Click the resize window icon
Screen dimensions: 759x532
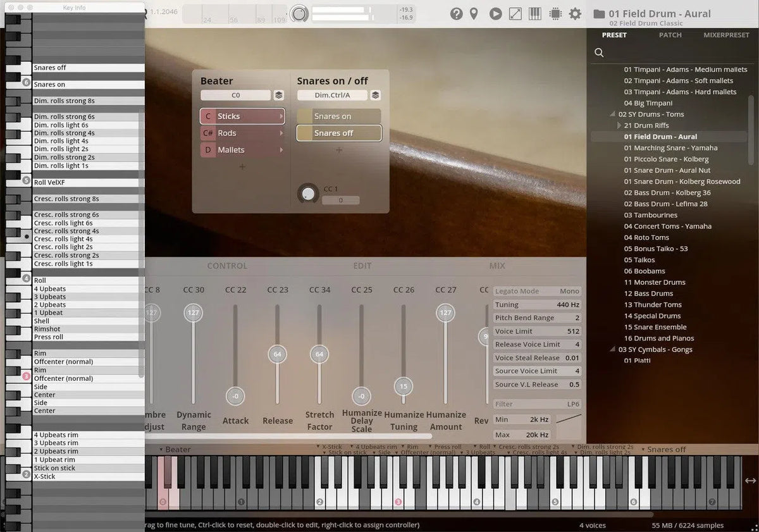click(515, 13)
